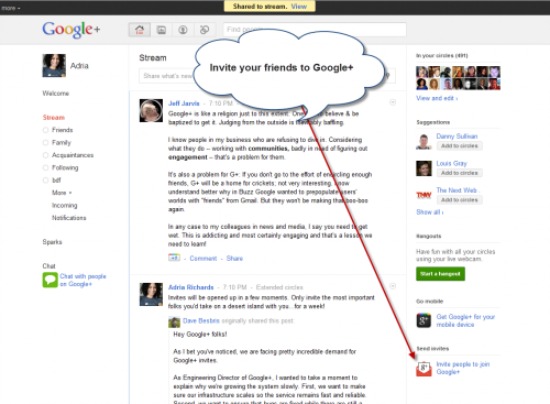Open options menu on Adria Richards post
550x404 pixels.
pyautogui.click(x=393, y=286)
